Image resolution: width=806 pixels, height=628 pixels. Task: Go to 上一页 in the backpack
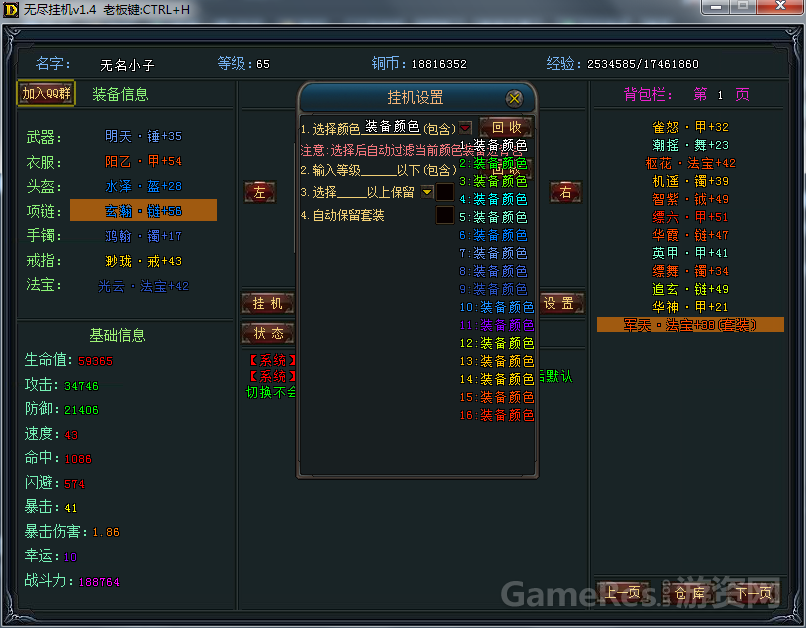tap(623, 593)
